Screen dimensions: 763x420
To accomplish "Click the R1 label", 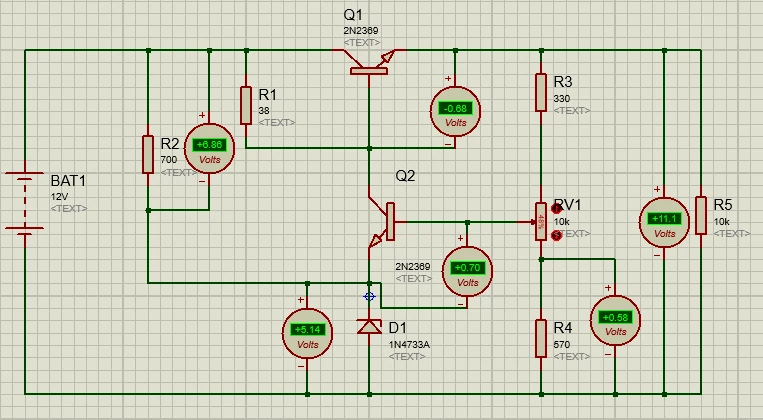I will [x=267, y=94].
